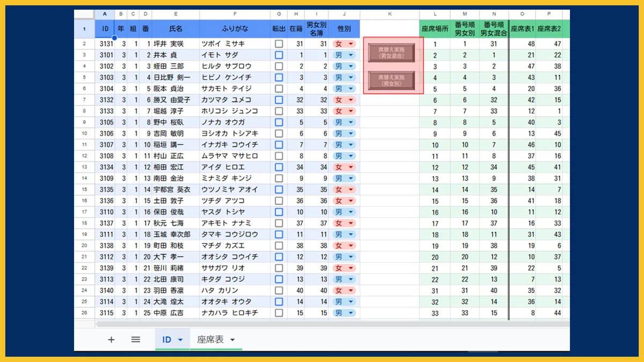Image resolution: width=644 pixels, height=362 pixels.
Task: Tick the 転出 checkbox for 坪井 実咲
Action: 279,44
